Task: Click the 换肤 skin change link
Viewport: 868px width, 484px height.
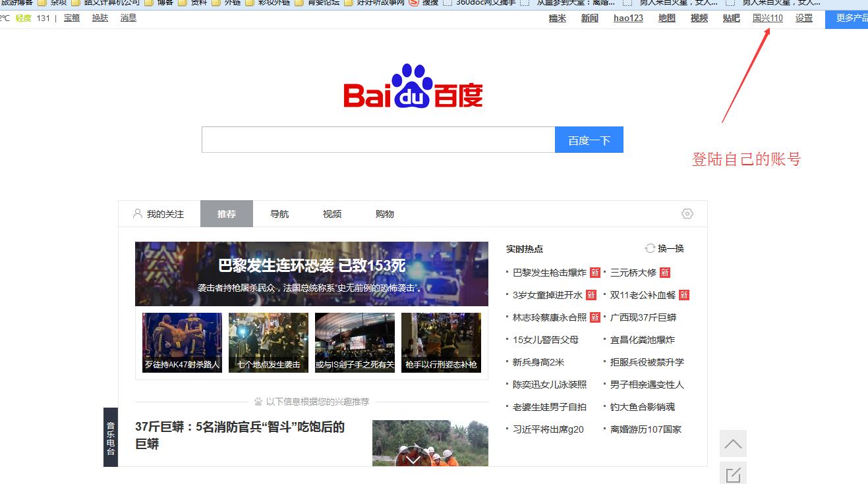Action: click(x=100, y=18)
